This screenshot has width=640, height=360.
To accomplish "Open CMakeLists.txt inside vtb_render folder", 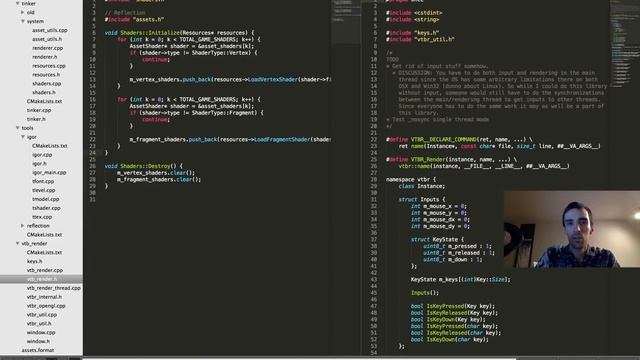I will (44, 253).
